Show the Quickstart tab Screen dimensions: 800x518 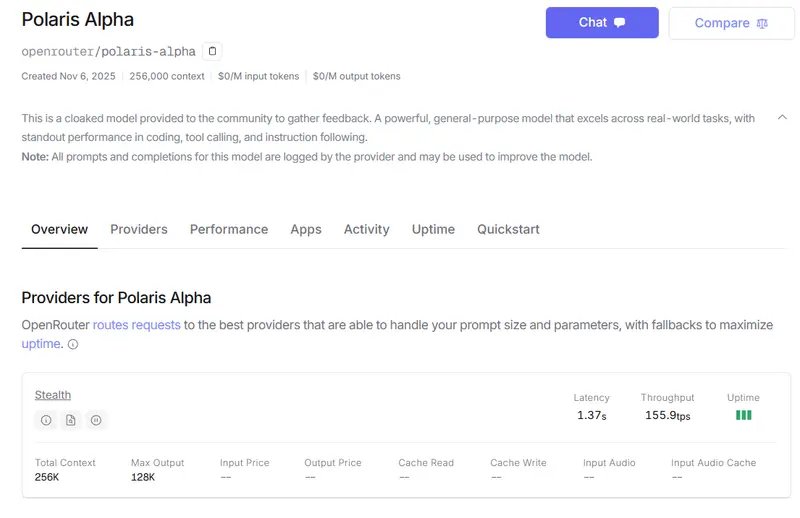click(x=508, y=229)
